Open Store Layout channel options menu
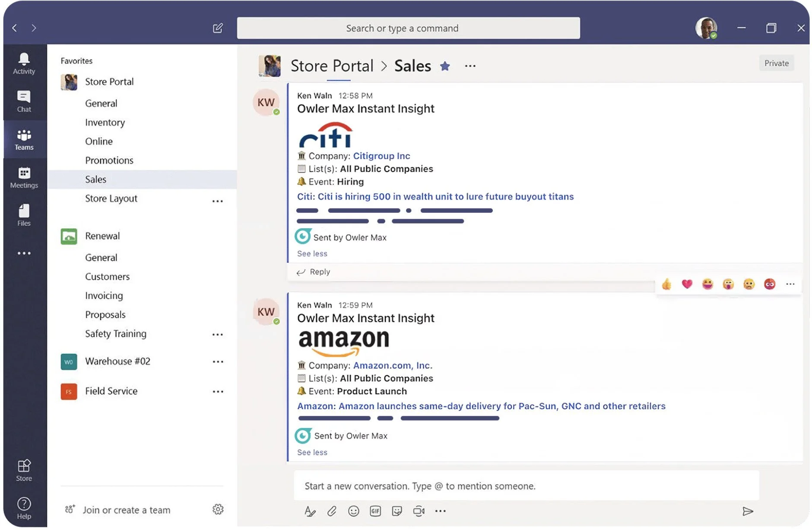The image size is (812, 530). tap(218, 201)
